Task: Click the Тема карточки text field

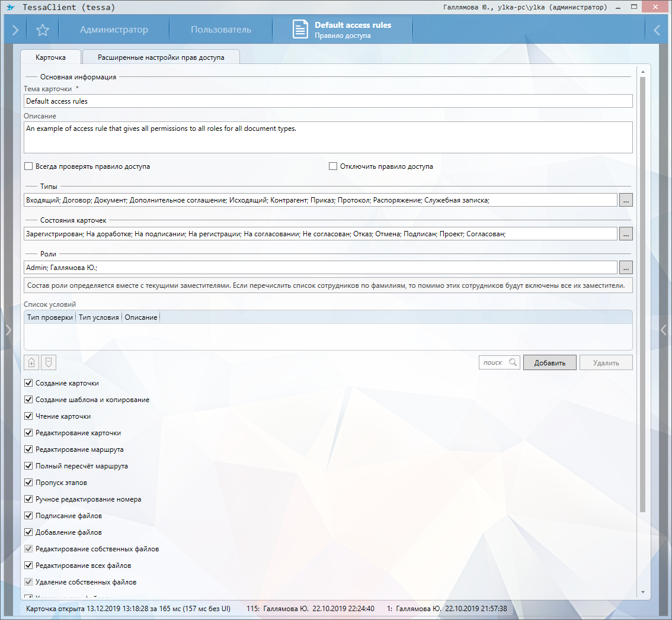Action: (328, 101)
